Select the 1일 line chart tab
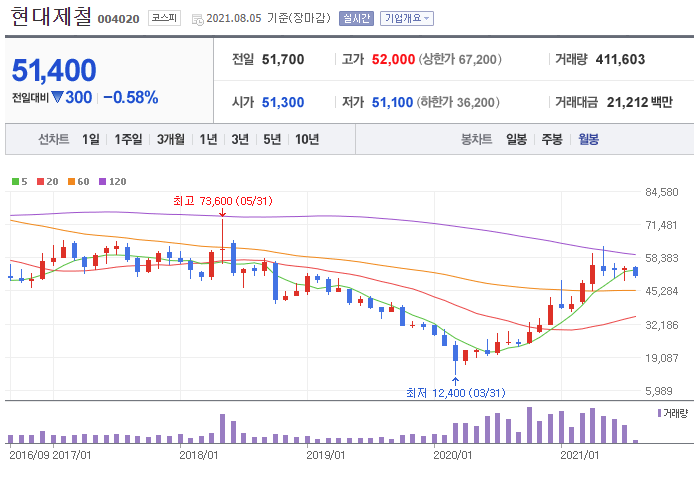The width and height of the screenshot is (694, 477). (x=90, y=139)
